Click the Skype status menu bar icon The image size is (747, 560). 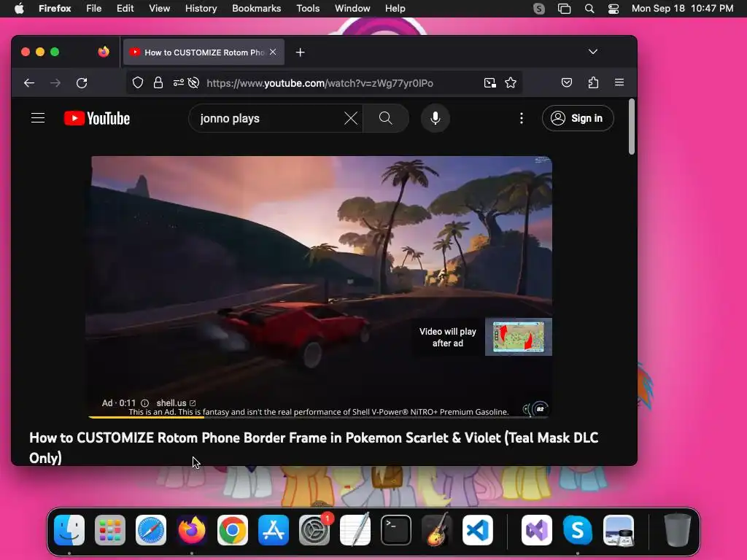[539, 9]
